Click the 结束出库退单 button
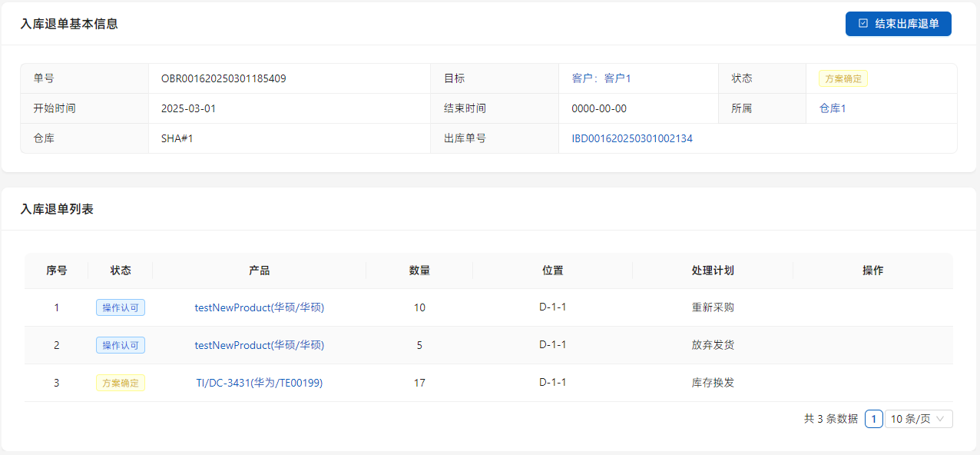The width and height of the screenshot is (980, 455). (x=898, y=24)
